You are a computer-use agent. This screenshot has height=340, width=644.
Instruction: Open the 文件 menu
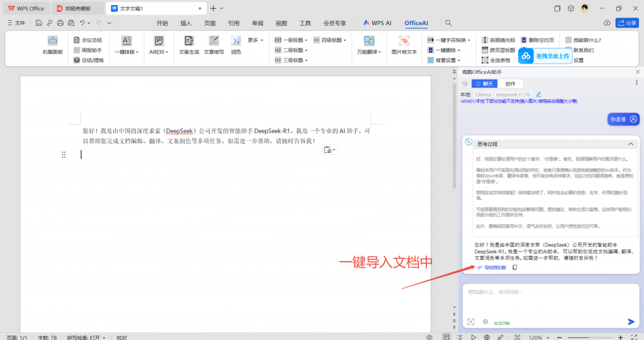point(16,23)
